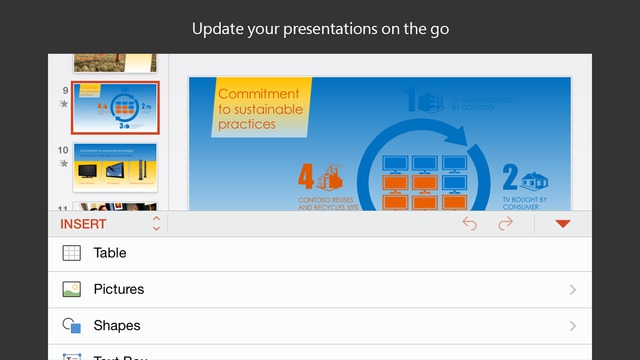This screenshot has width=640, height=360.
Task: Select the 'Commitment to sustainable practices' title box
Action: tap(261, 108)
